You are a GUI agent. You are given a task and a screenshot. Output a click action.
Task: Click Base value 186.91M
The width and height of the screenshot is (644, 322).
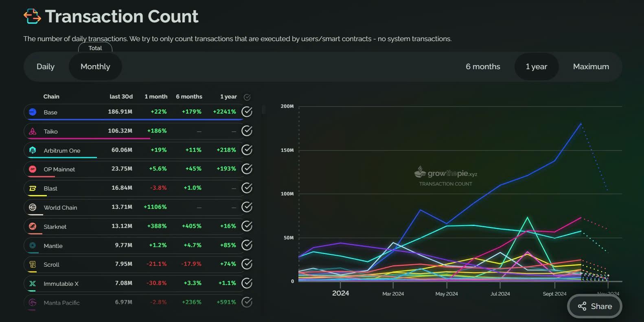(x=120, y=112)
